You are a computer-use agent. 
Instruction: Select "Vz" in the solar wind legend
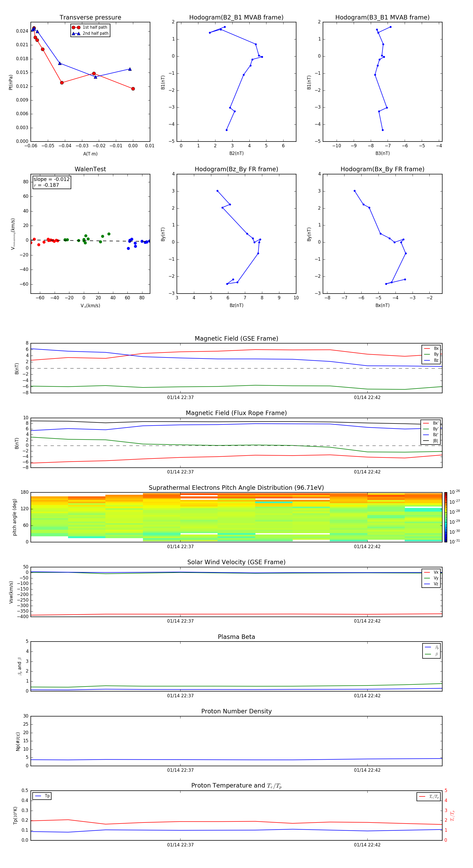pos(431,584)
